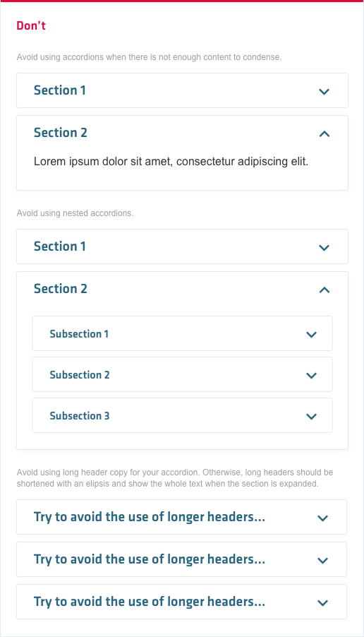
Task: Click the Subsection 2 header label
Action: 80,375
